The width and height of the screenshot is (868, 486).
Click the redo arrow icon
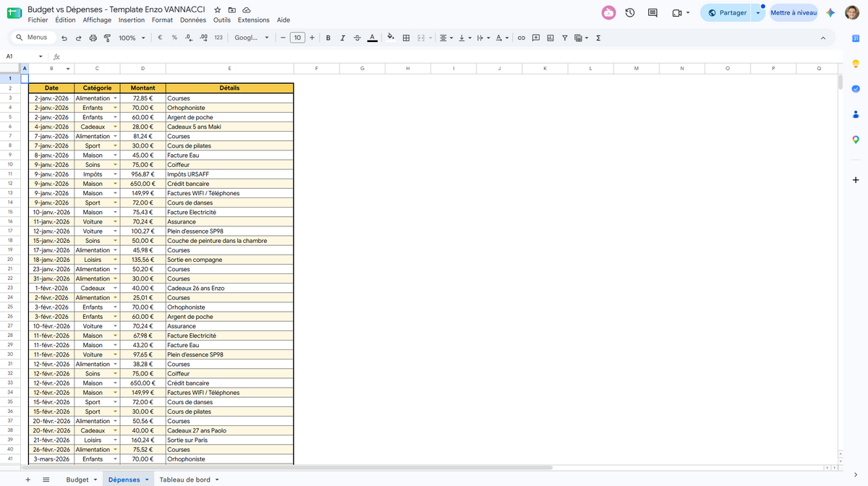[x=79, y=38]
